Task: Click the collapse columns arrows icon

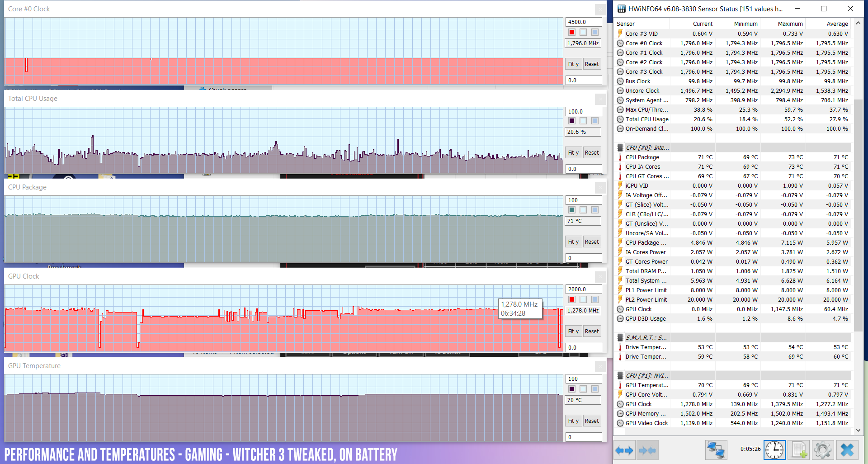Action: [x=647, y=450]
